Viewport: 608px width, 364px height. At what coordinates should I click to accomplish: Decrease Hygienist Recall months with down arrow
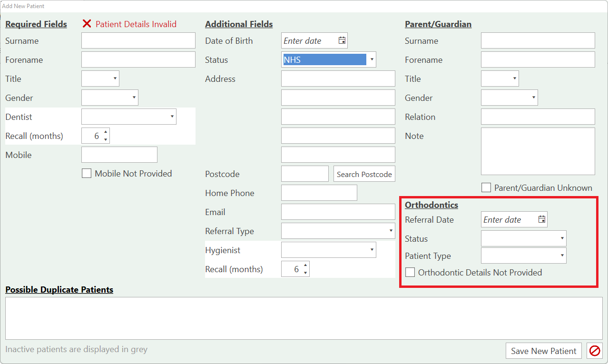coord(305,273)
